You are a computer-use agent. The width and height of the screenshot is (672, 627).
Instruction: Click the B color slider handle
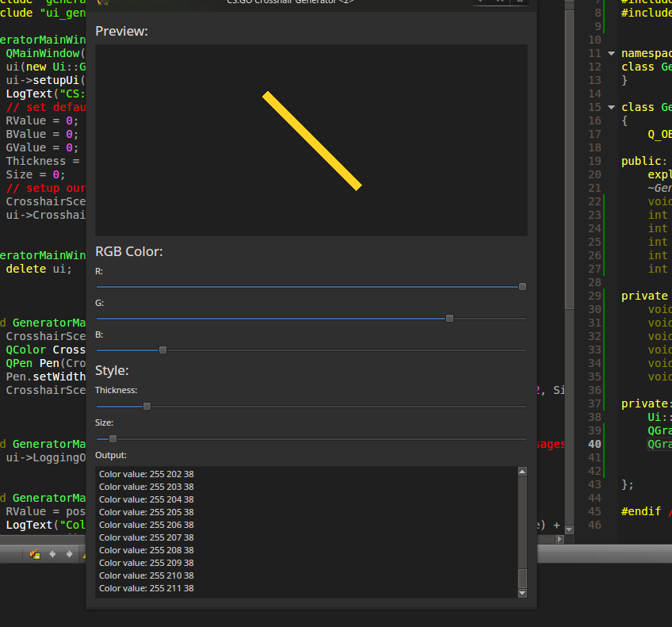(x=163, y=350)
